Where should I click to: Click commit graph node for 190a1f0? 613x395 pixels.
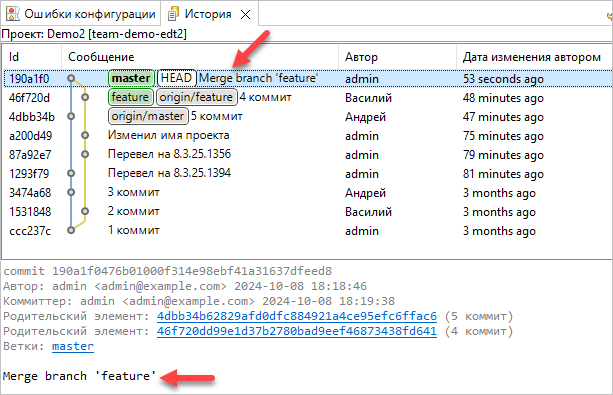click(71, 78)
